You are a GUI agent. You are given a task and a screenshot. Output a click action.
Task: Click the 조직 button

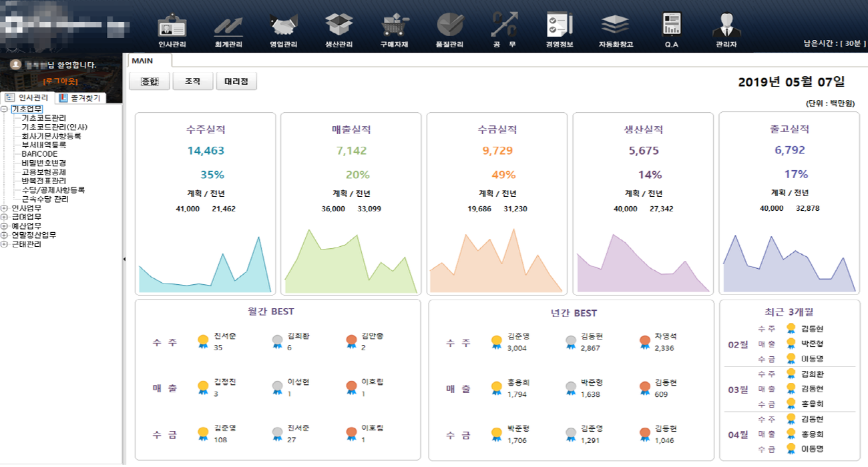point(192,81)
